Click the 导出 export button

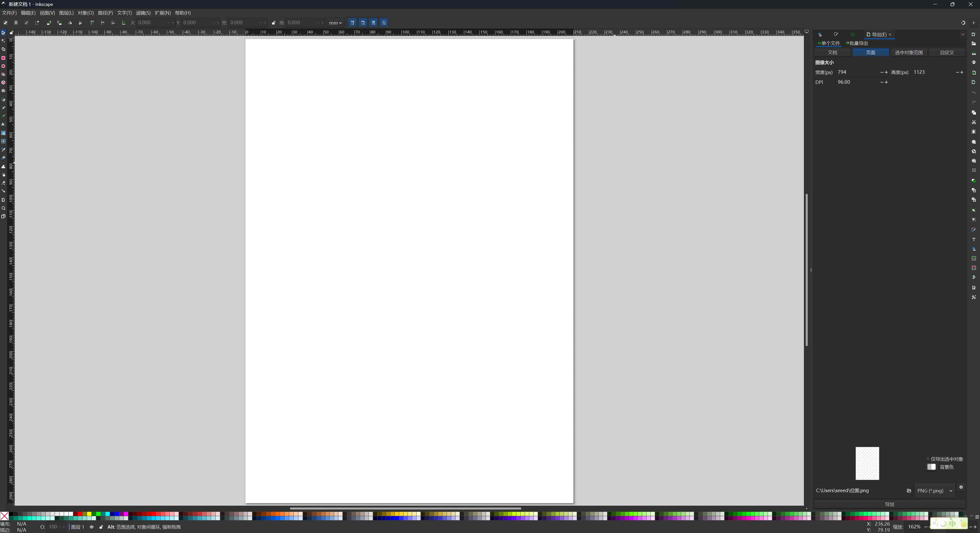tap(889, 504)
